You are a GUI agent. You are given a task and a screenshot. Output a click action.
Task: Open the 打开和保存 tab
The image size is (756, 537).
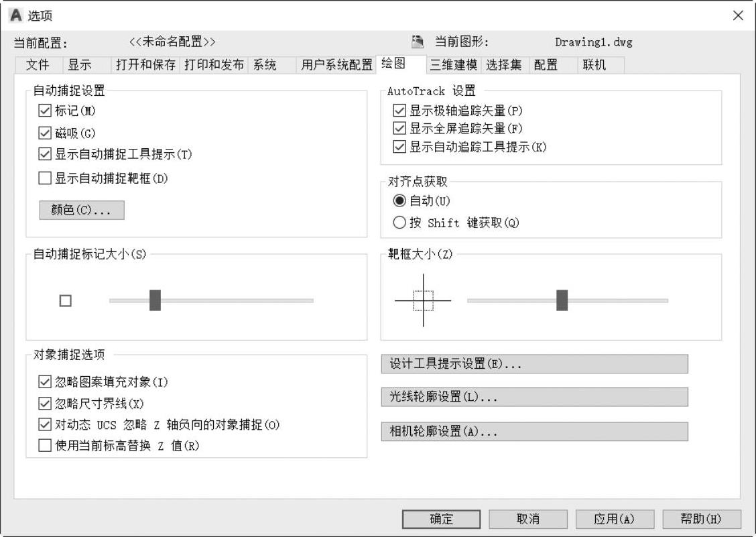145,64
